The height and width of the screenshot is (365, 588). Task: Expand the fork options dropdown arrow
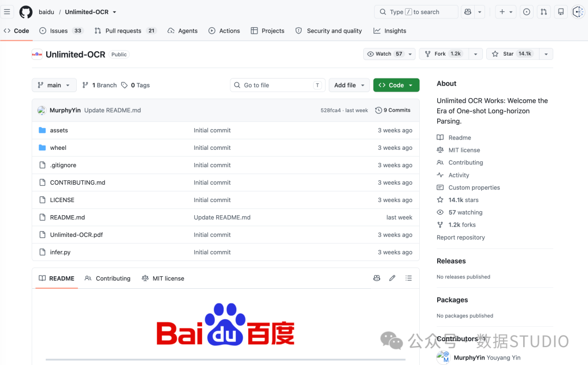pyautogui.click(x=475, y=54)
